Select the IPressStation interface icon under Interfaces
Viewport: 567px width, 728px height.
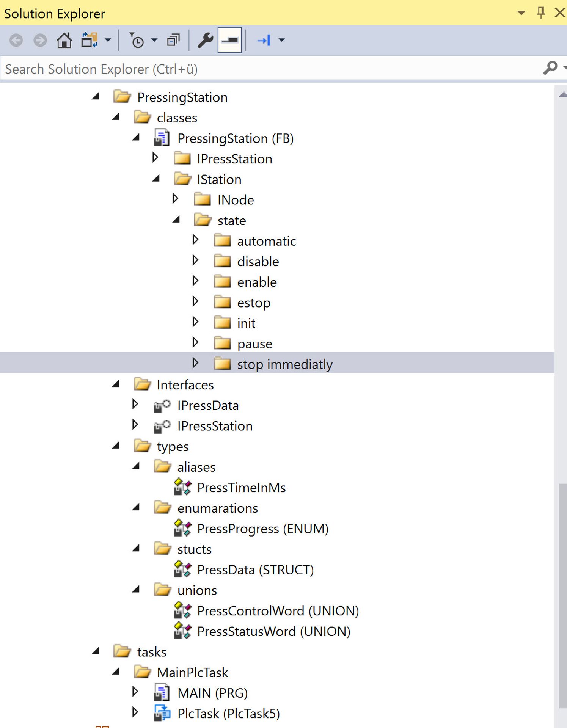click(x=162, y=426)
